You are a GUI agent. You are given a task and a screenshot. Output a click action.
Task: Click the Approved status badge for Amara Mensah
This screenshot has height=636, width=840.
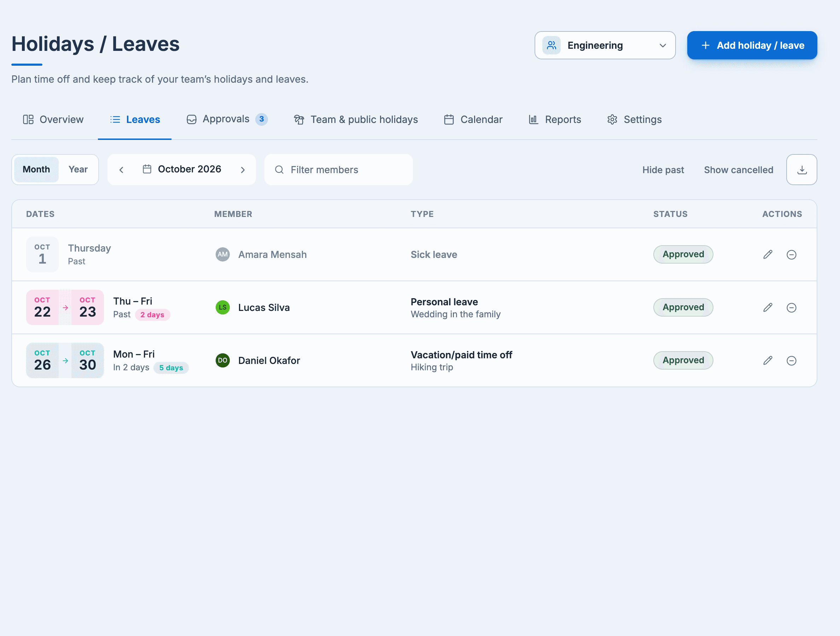click(683, 254)
